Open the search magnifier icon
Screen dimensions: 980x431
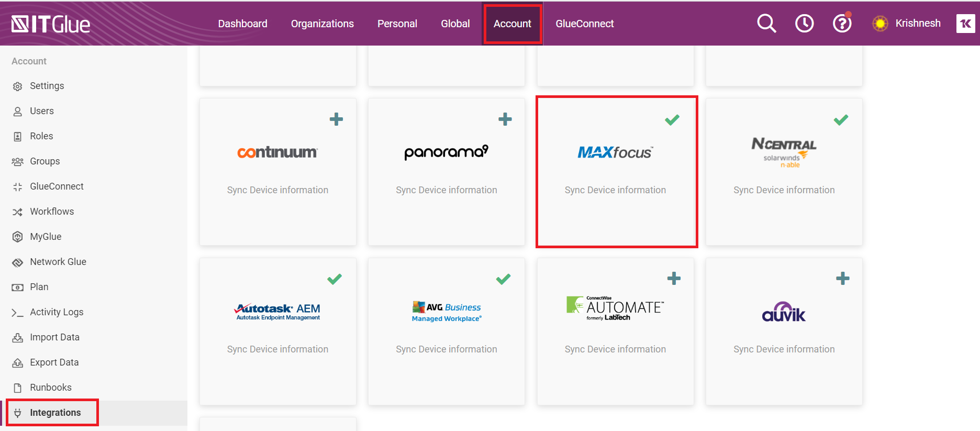coord(766,24)
